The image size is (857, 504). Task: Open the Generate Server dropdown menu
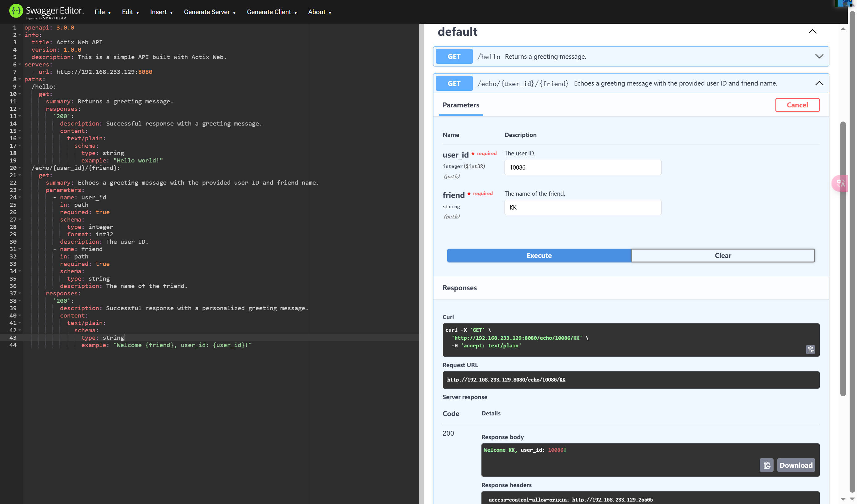210,12
